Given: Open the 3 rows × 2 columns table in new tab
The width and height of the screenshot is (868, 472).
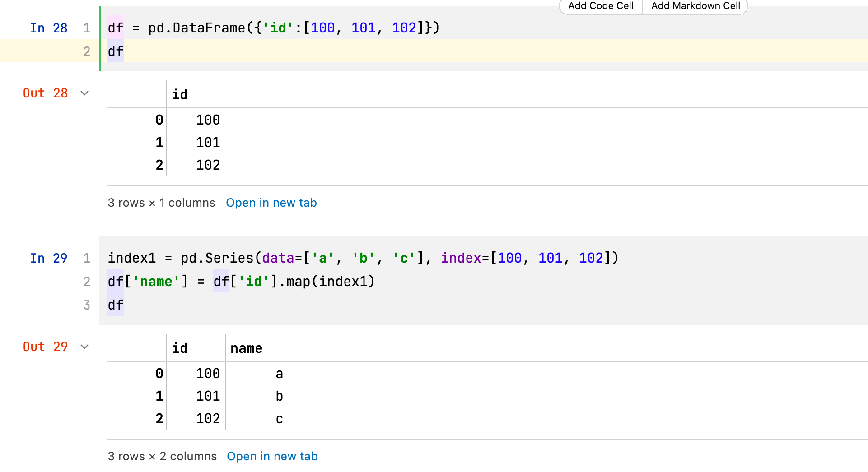Looking at the screenshot, I should 272,457.
